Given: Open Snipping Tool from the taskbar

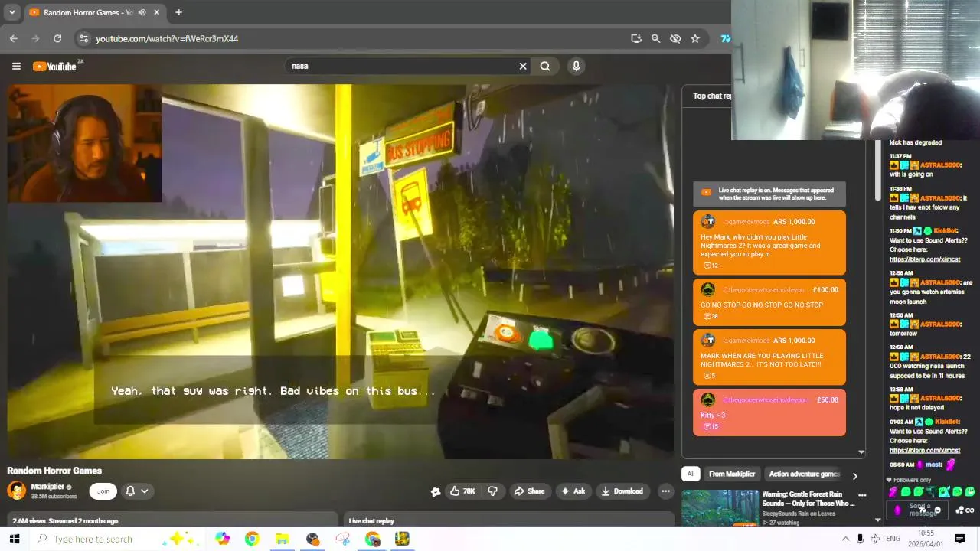Looking at the screenshot, I should [342, 539].
